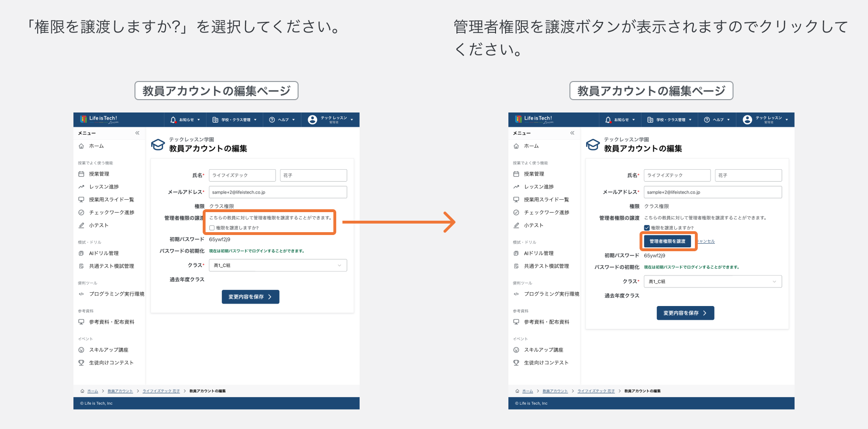Open クラス 高1_C組 select in right screenshot
868x429 pixels.
point(713,282)
